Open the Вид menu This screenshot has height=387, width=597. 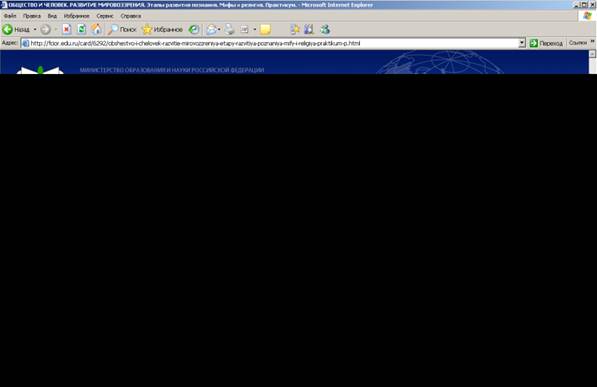click(x=52, y=16)
